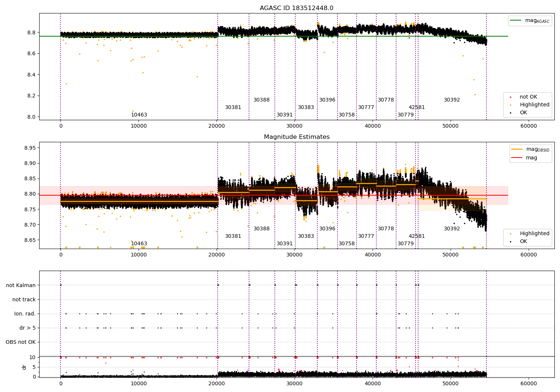Click x-axis tick 50000 under bottom flags plot

[451, 384]
